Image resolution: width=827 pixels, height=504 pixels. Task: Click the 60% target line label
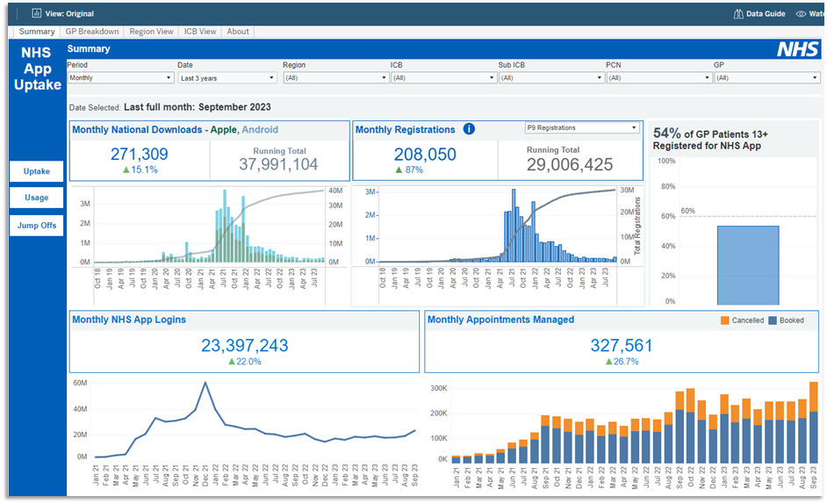687,211
